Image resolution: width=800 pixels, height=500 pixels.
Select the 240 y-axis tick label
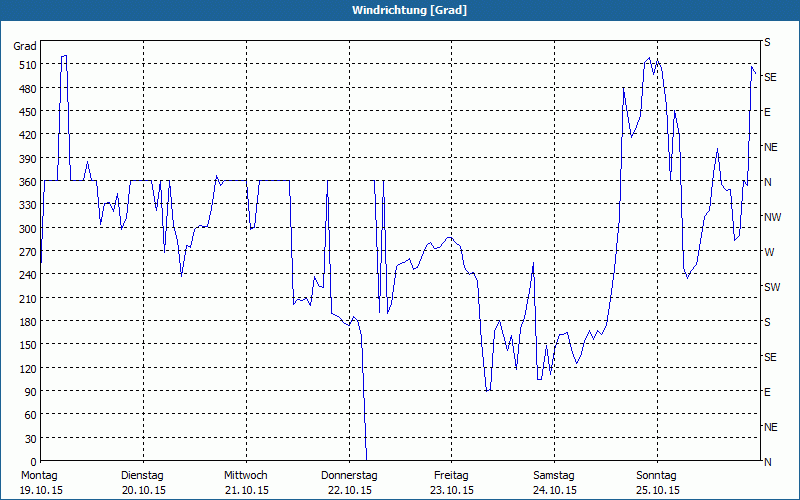(28, 275)
